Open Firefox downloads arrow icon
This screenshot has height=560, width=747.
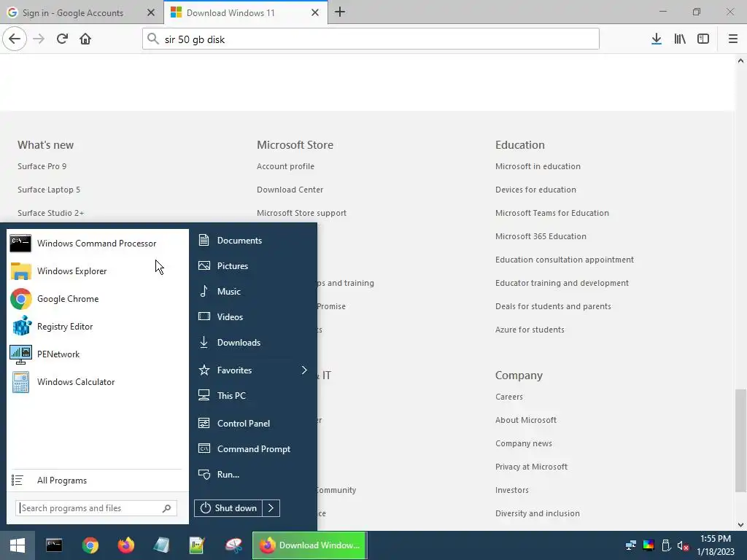coord(657,39)
